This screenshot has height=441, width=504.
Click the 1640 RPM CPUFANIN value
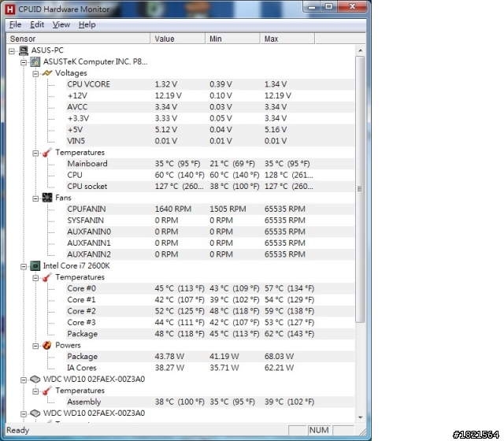[x=173, y=209]
